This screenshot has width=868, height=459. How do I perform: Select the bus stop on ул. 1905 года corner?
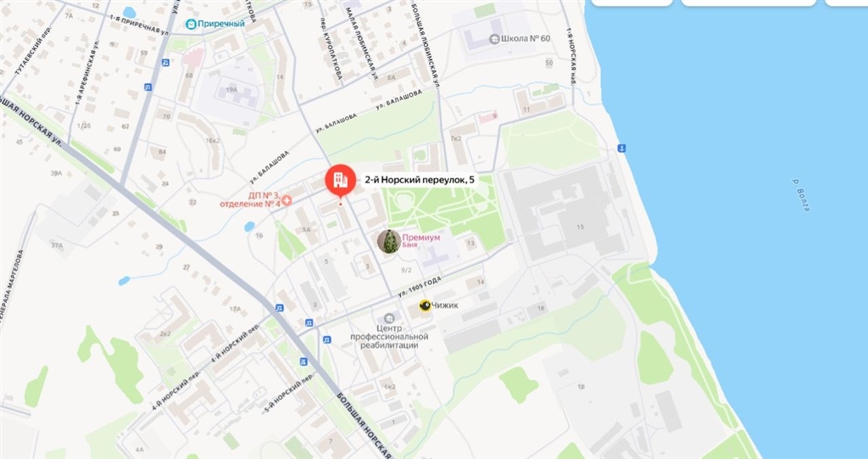(x=309, y=322)
